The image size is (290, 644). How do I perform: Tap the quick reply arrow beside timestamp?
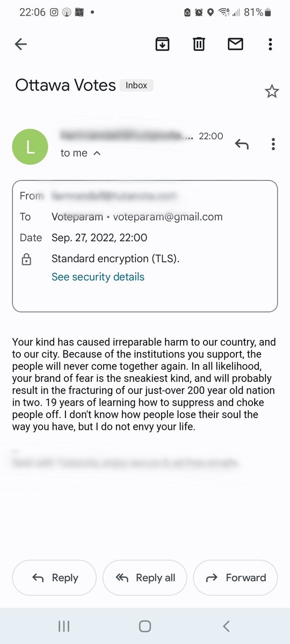(x=242, y=144)
